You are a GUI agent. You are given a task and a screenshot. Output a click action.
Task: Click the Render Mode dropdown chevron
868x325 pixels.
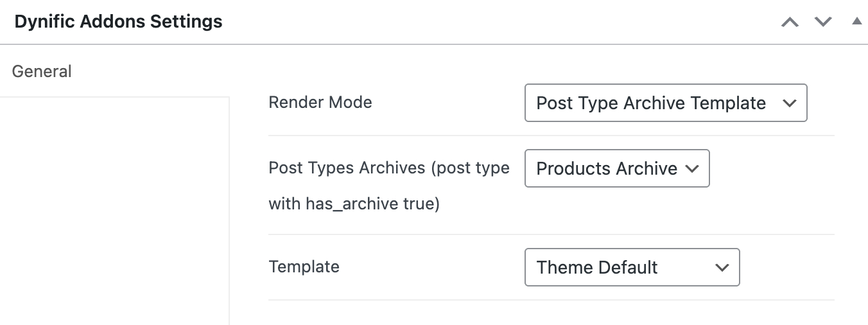click(x=790, y=103)
